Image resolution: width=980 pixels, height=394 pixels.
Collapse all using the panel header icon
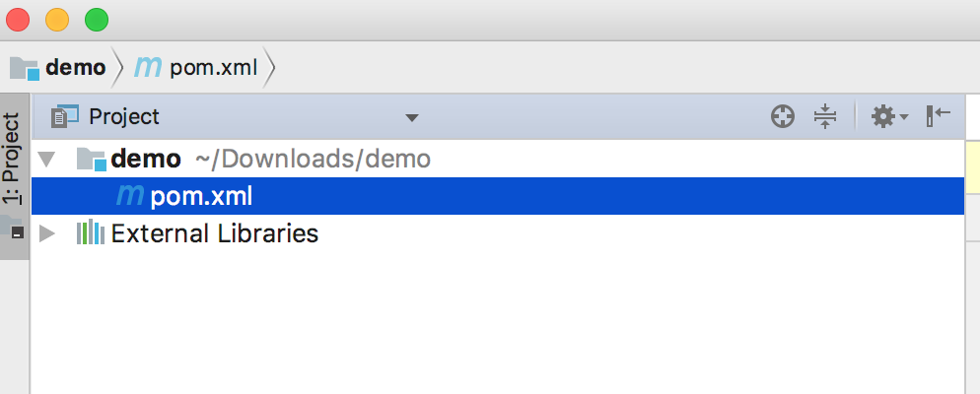coord(825,117)
